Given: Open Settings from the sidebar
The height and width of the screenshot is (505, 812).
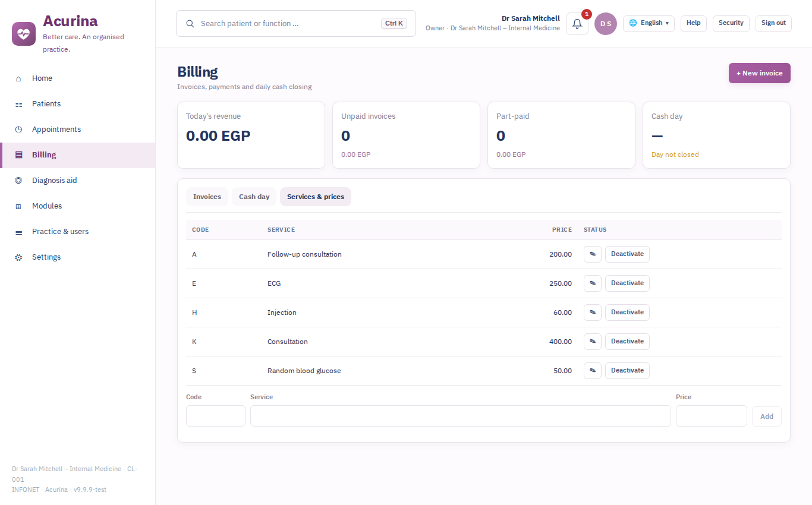Looking at the screenshot, I should click(x=77, y=257).
